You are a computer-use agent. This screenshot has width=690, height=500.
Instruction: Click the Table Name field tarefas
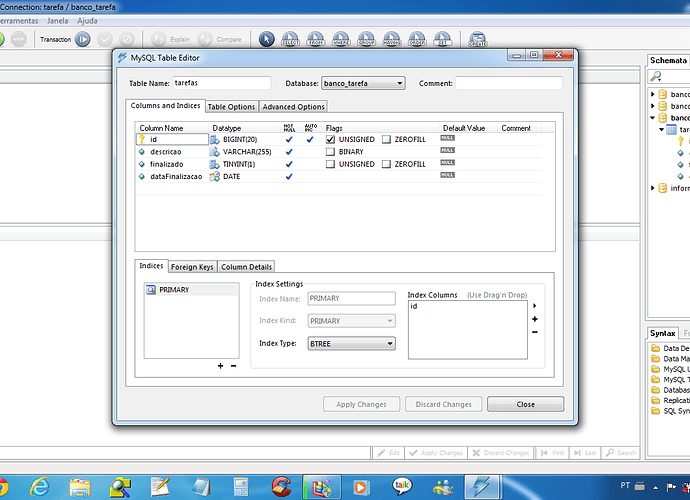click(222, 83)
